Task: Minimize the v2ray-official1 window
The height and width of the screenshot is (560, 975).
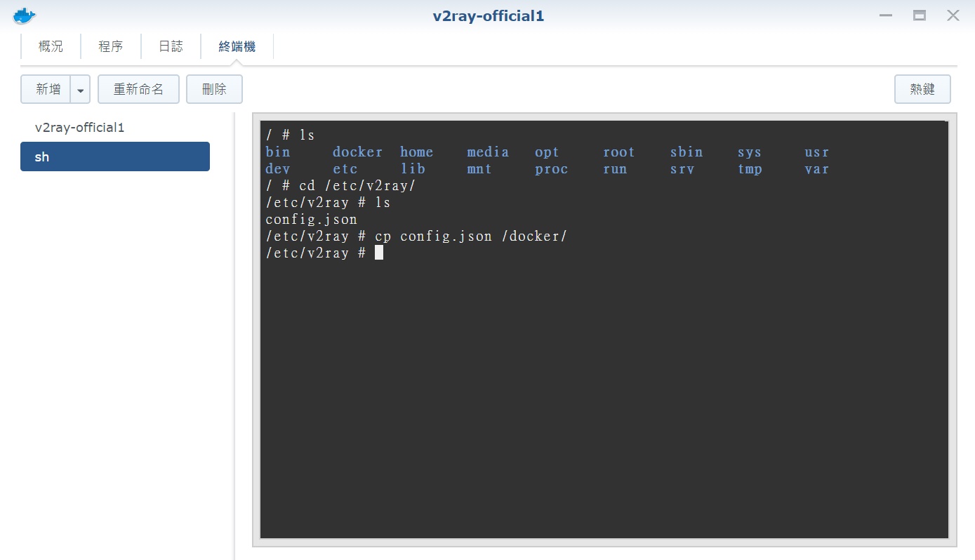Action: point(885,15)
